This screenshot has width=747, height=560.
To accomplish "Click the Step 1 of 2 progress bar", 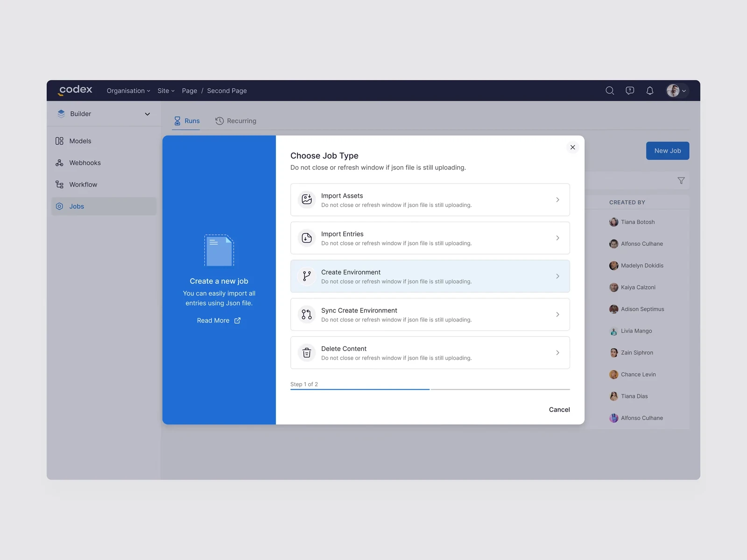I will (430, 389).
